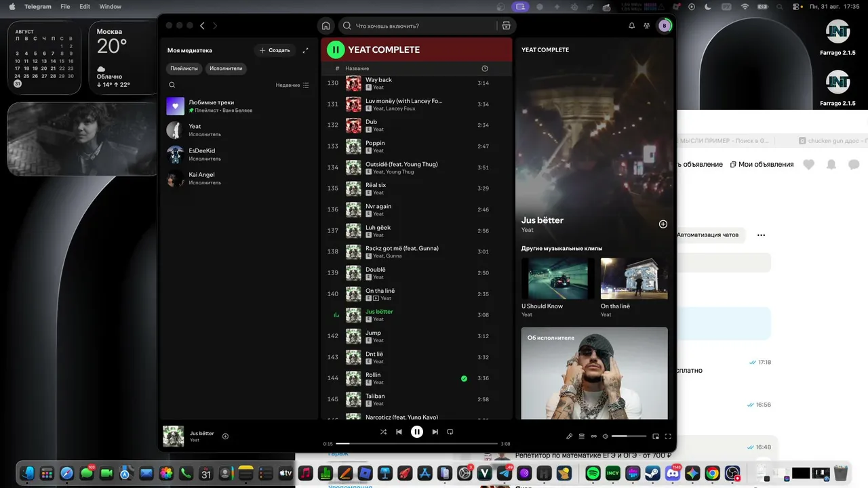The image size is (868, 488).
Task: Open Wi-Fi status in menu bar
Action: click(745, 7)
